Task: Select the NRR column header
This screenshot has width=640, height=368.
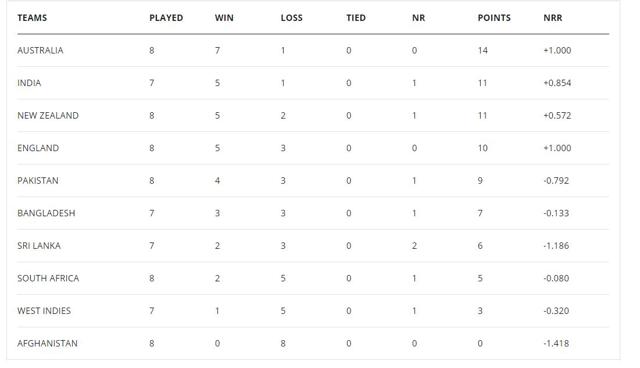Action: 553,18
